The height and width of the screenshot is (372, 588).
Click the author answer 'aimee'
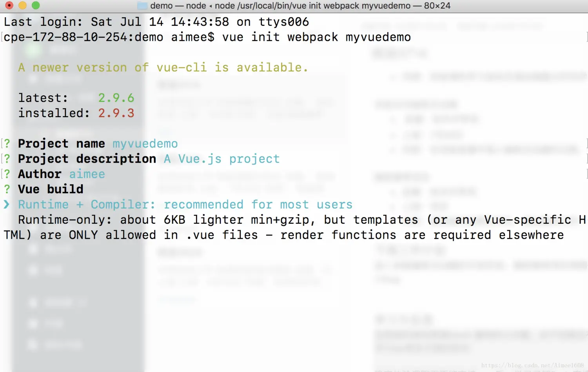(x=87, y=174)
